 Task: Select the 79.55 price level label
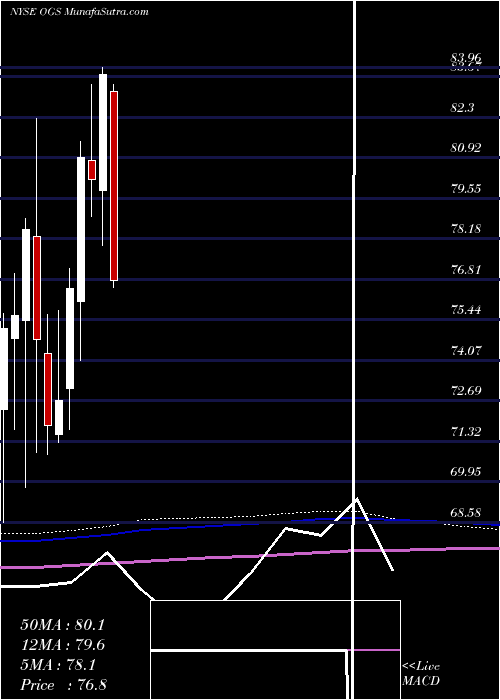[466, 188]
